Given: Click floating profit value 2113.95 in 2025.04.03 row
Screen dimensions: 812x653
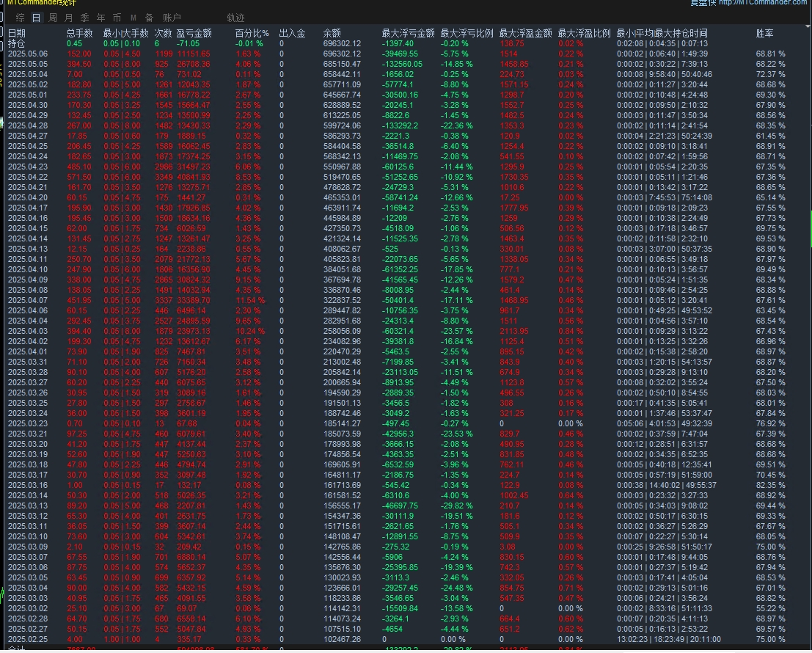Looking at the screenshot, I should coord(513,332).
